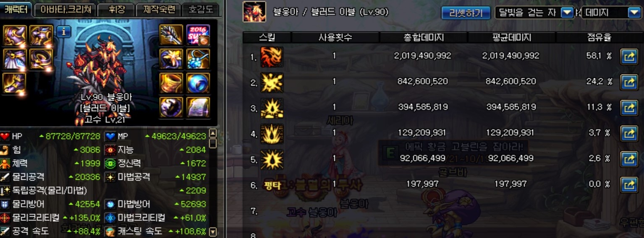The width and height of the screenshot is (644, 238).
Task: Select the 2016 Summer title item icon
Action: click(x=198, y=35)
